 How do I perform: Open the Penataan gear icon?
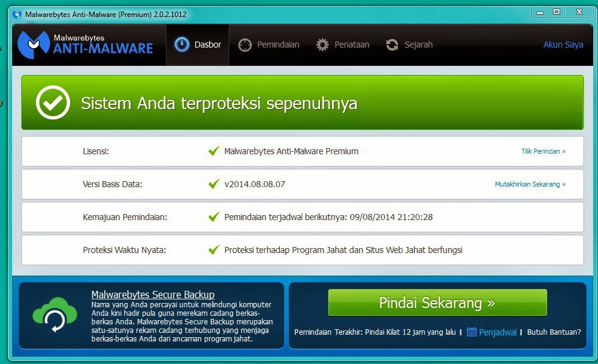[321, 44]
